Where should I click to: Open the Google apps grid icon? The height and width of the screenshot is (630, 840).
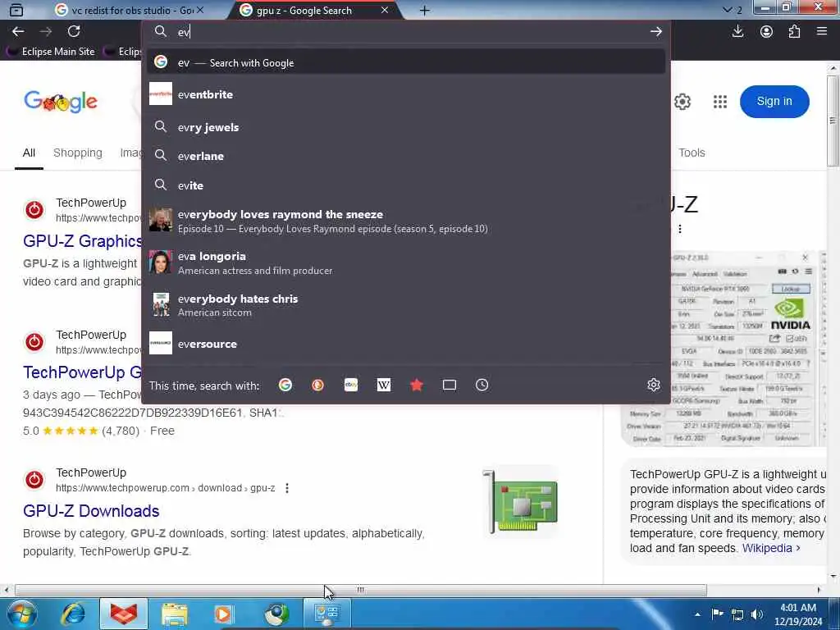[720, 101]
